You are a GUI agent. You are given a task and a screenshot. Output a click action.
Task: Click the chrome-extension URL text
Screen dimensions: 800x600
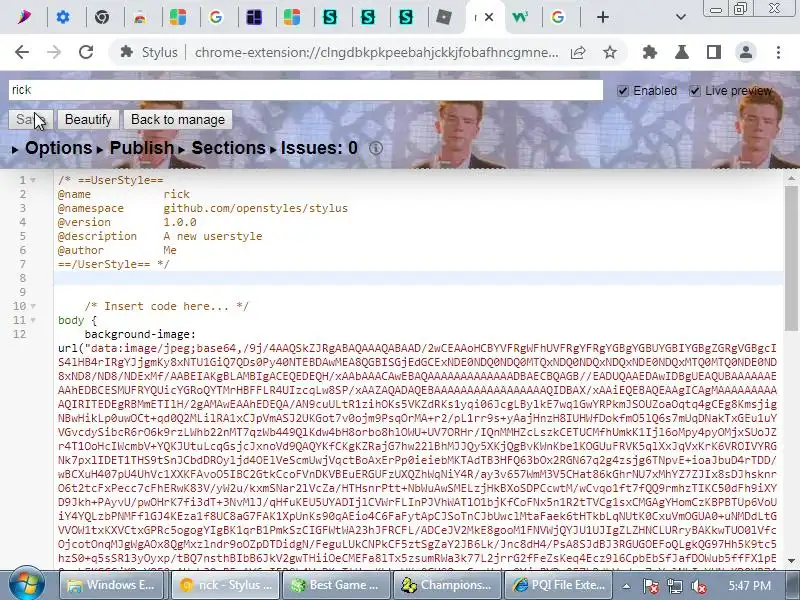pos(377,52)
